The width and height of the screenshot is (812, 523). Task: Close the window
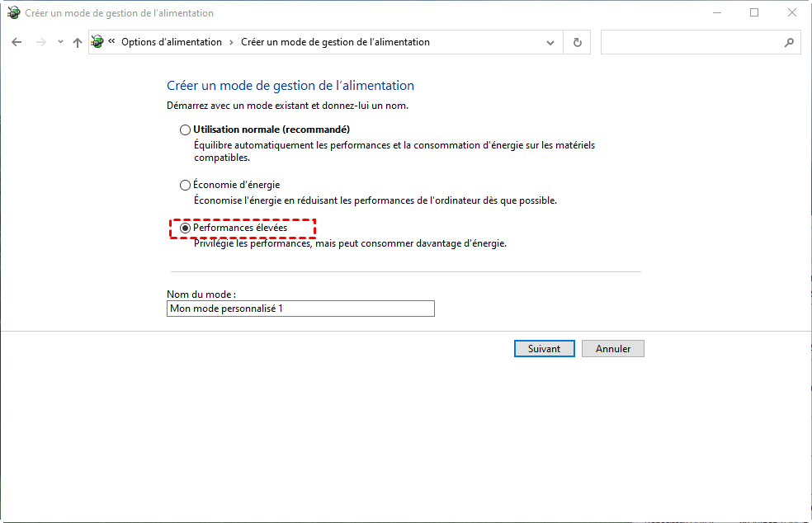792,12
